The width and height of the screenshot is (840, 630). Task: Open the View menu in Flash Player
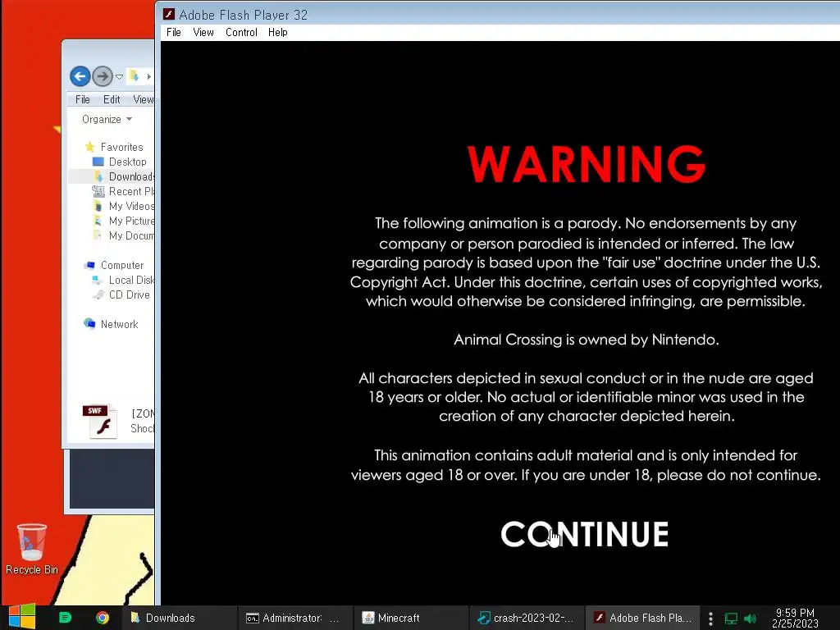click(x=203, y=32)
